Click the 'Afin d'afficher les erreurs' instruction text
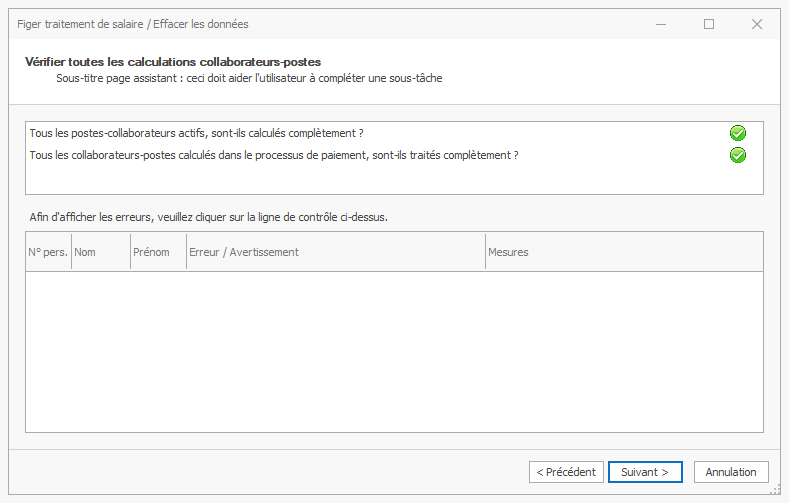This screenshot has width=789, height=503. click(x=215, y=216)
